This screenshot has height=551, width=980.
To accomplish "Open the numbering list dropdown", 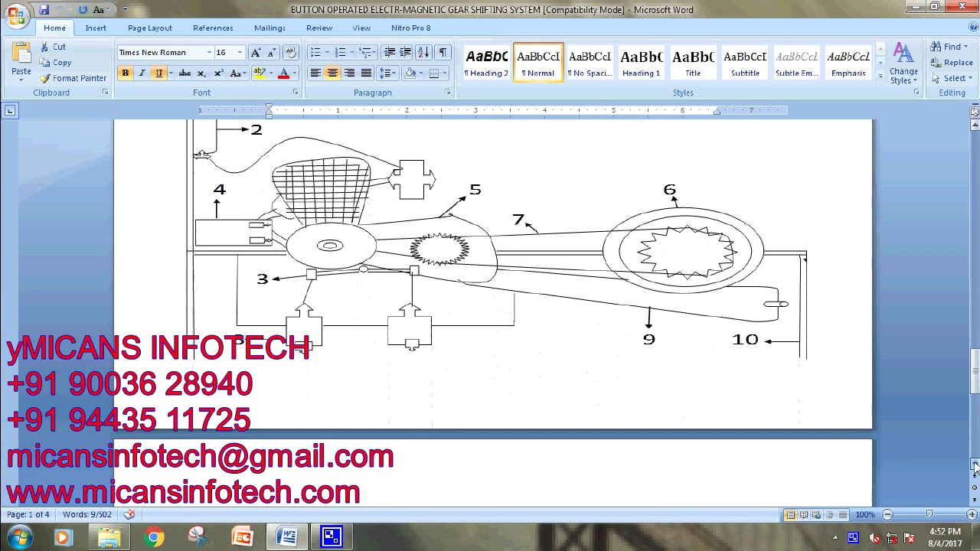I will coord(351,53).
